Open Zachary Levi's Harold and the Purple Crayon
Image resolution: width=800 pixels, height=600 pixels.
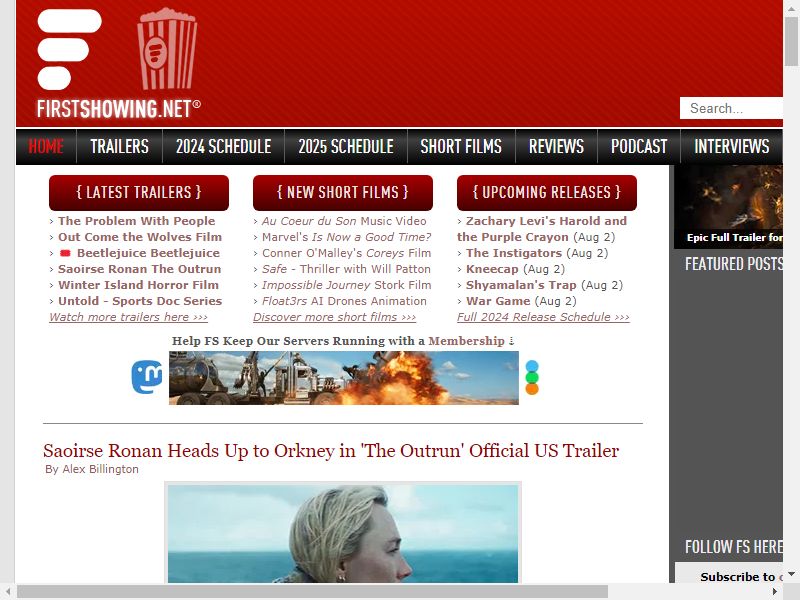point(542,229)
